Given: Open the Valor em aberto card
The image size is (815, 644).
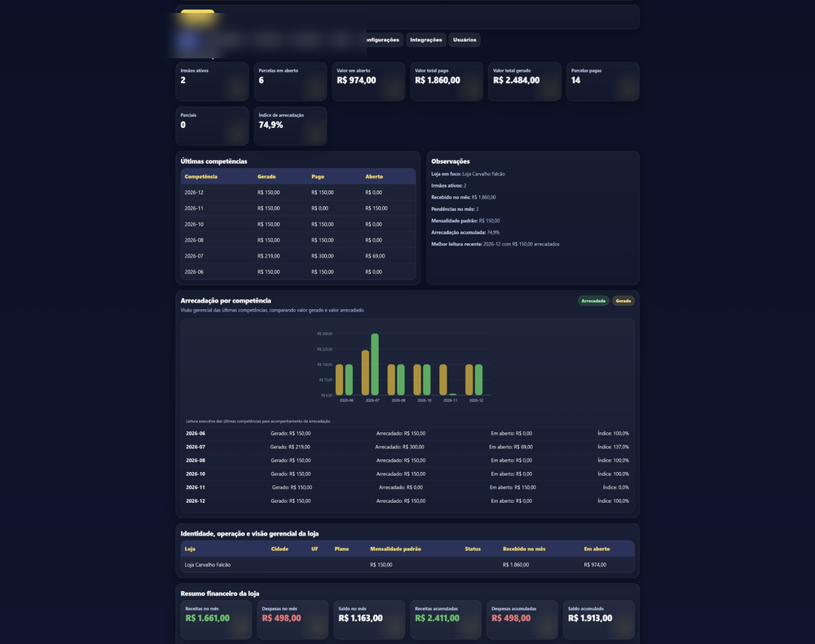Looking at the screenshot, I should pos(368,82).
